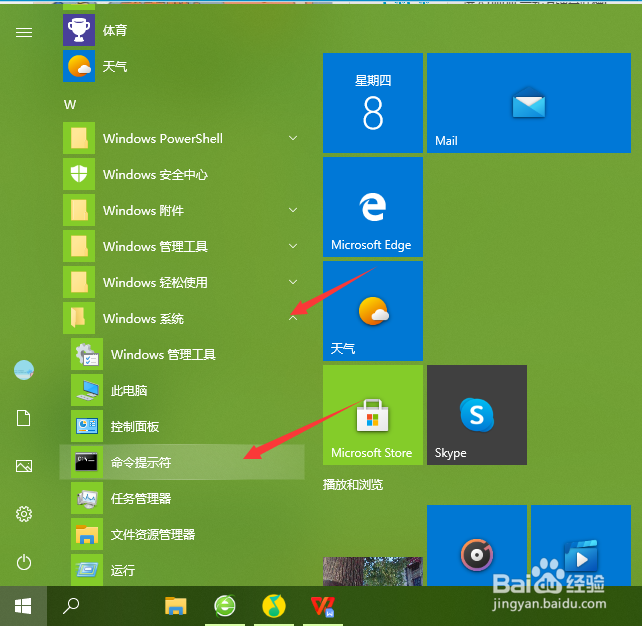Open the green e browser on taskbar

coord(225,606)
